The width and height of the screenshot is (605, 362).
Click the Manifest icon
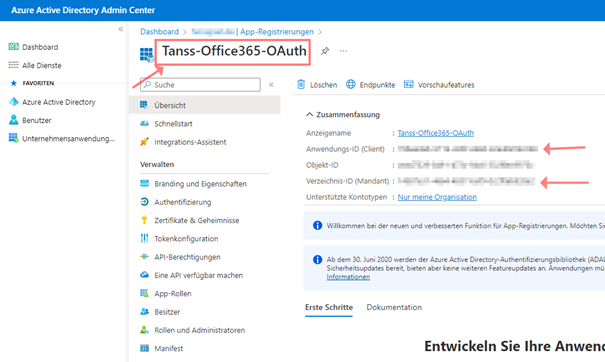click(x=144, y=348)
